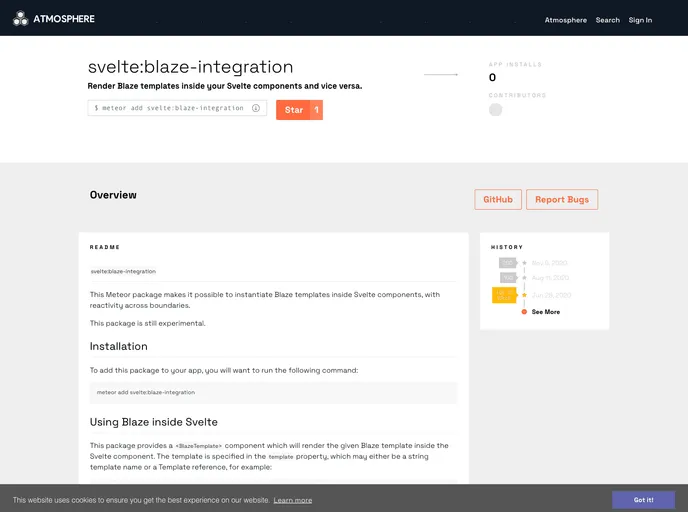
Task: Click the README label
Action: click(105, 247)
